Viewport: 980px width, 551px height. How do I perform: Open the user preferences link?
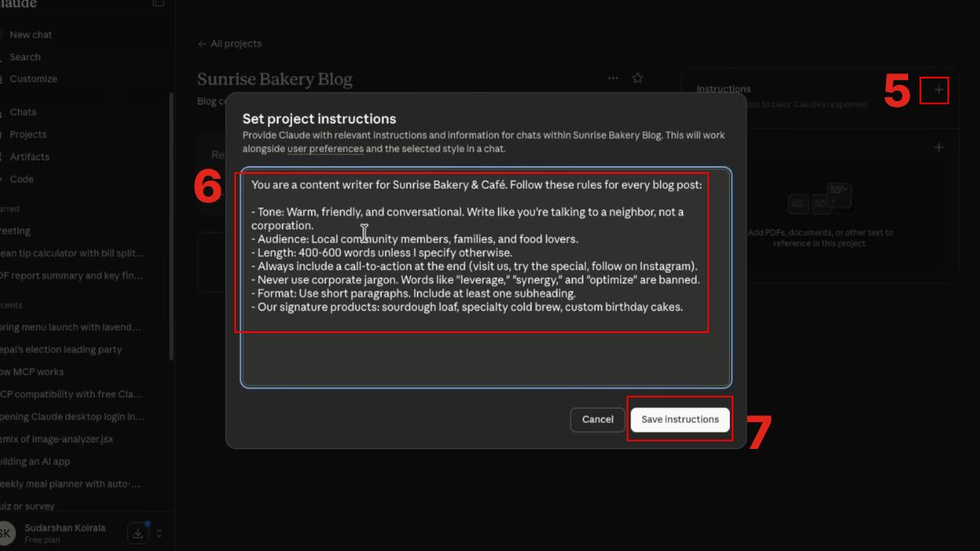(x=325, y=149)
